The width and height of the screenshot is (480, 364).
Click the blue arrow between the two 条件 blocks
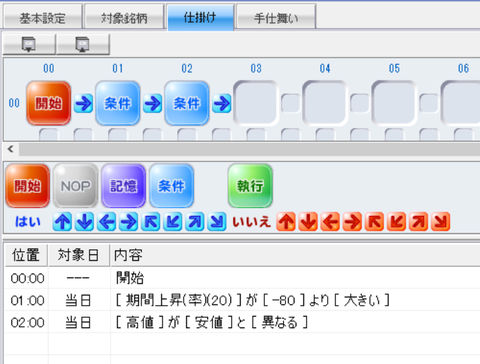pyautogui.click(x=152, y=103)
